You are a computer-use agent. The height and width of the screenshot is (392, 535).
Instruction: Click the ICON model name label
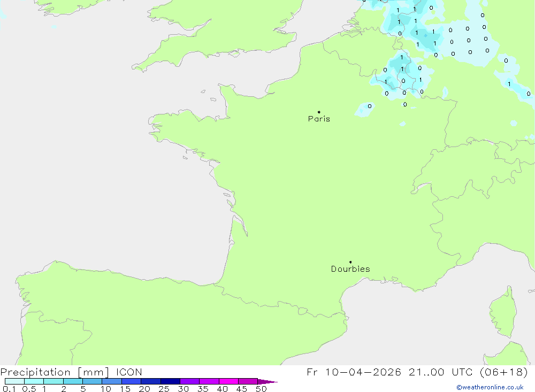coord(128,372)
